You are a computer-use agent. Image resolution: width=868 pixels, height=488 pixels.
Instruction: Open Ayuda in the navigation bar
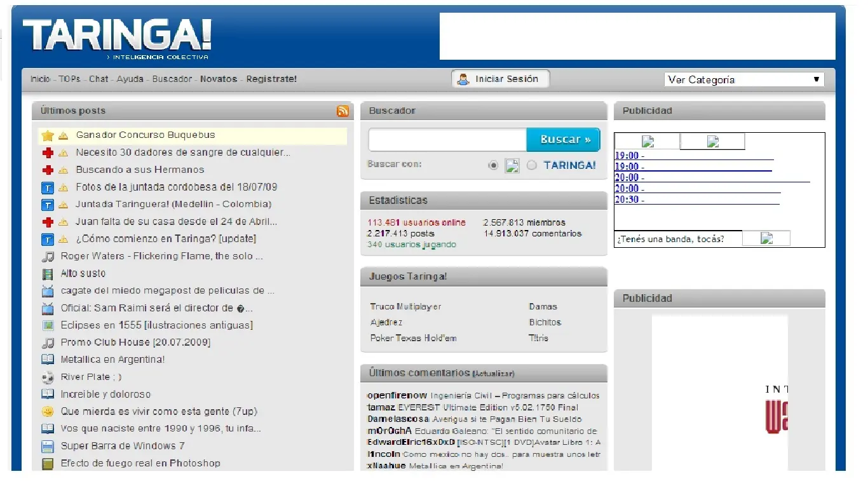coord(130,79)
